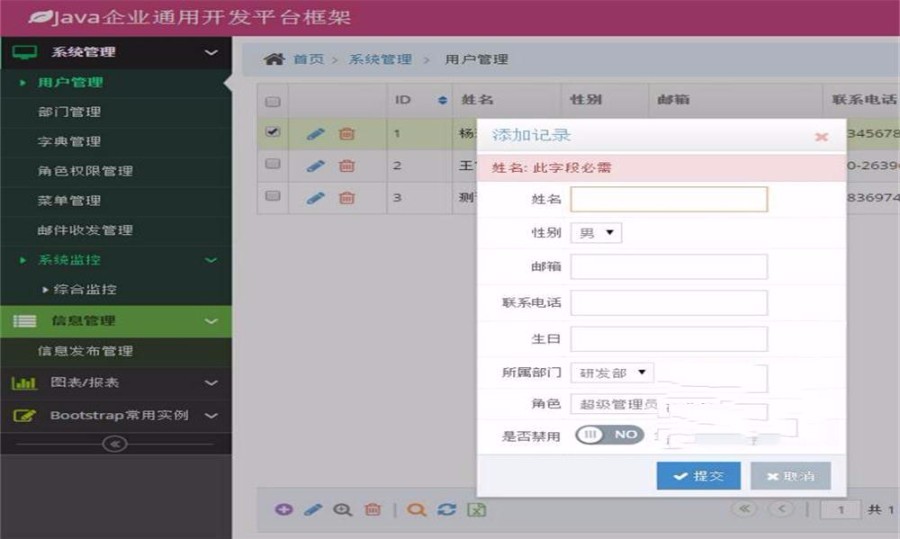Click the 取消 cancel button
The image size is (900, 539).
tap(790, 476)
